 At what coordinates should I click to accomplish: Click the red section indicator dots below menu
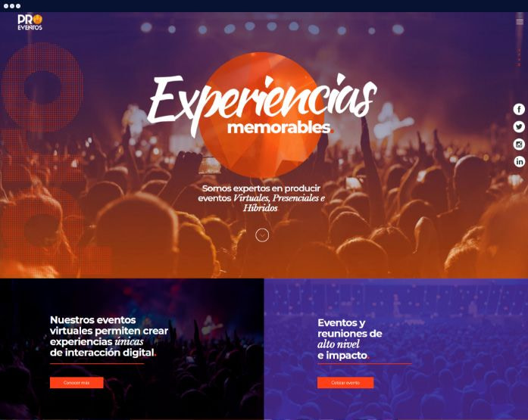pyautogui.click(x=519, y=58)
